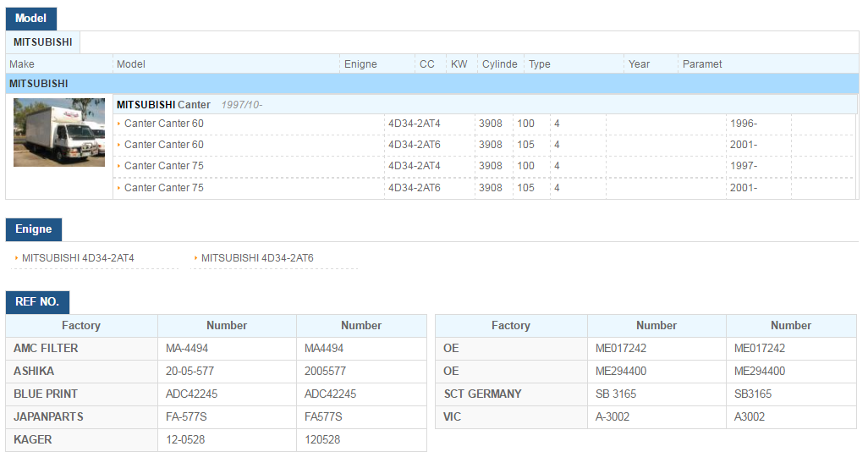Click the Mitsubishi Canter truck thumbnail
Screen dimensions: 868x463
[59, 132]
